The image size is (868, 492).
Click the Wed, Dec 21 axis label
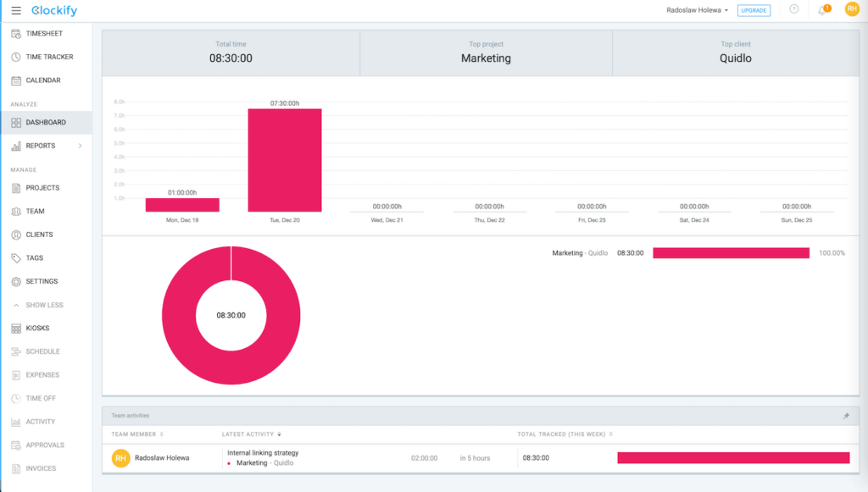387,220
